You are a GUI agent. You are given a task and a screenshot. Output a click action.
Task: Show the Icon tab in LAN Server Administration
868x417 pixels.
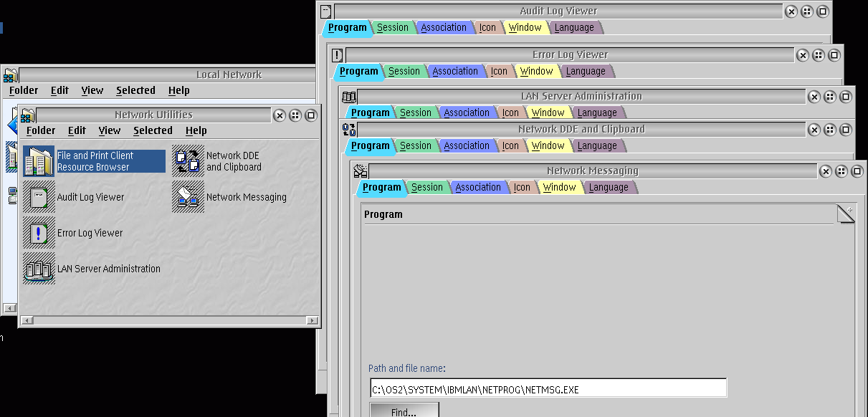click(510, 113)
